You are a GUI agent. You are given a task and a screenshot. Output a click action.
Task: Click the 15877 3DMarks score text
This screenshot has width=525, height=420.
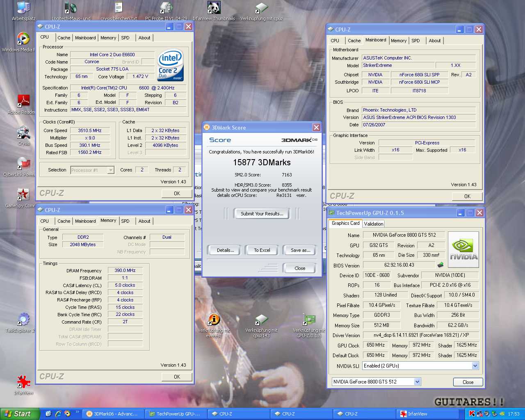coord(262,162)
